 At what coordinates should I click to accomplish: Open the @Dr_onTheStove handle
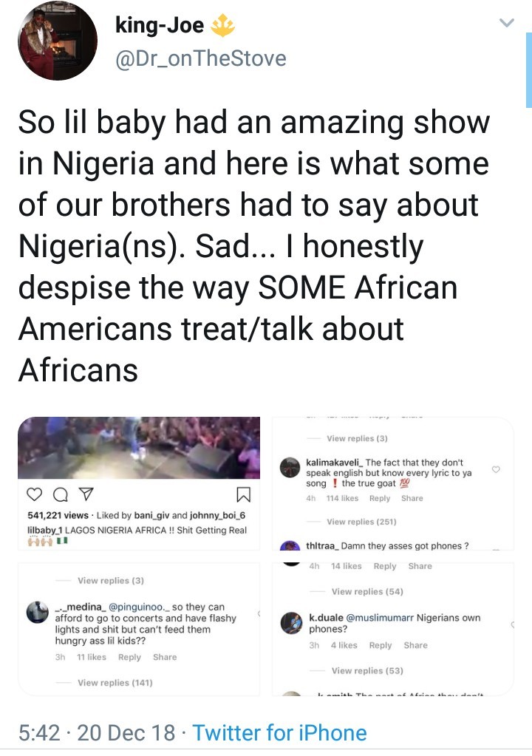pyautogui.click(x=201, y=58)
